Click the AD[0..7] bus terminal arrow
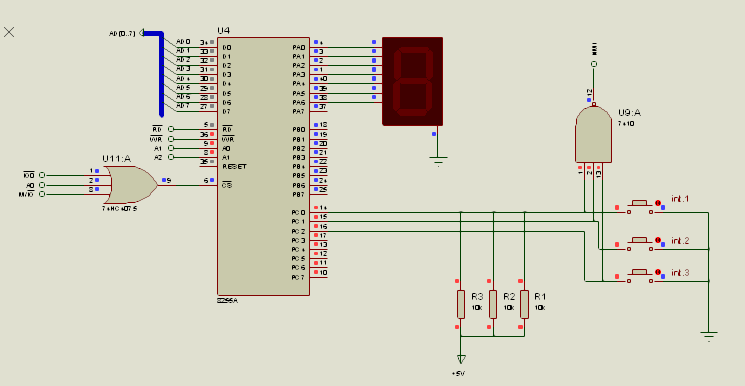The height and width of the screenshot is (386, 745). tap(142, 33)
